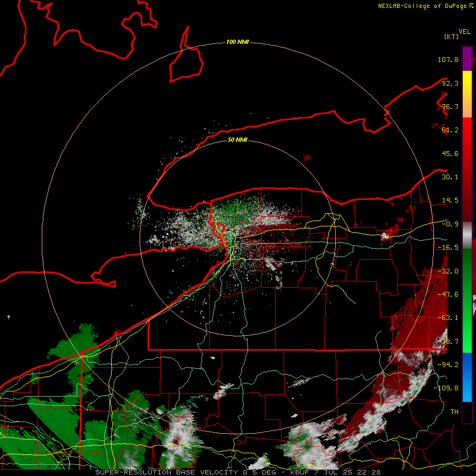This screenshot has height=476, width=476.
Task: Select the -63.1 scale value
Action: click(448, 318)
